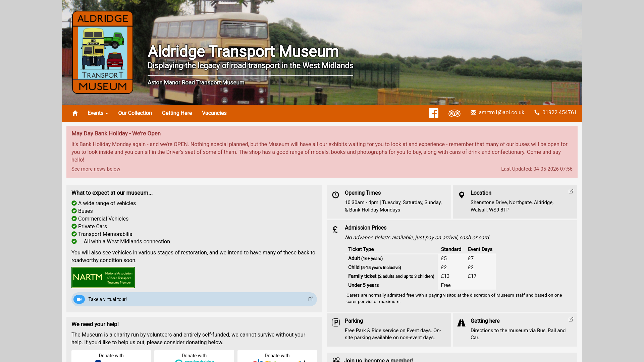
Task: Open the Vacancies page
Action: click(x=214, y=113)
